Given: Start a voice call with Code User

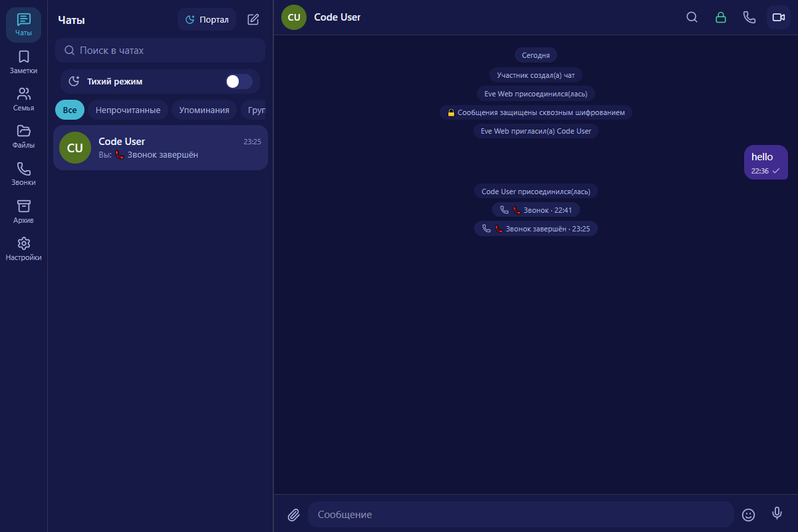Looking at the screenshot, I should [x=749, y=17].
